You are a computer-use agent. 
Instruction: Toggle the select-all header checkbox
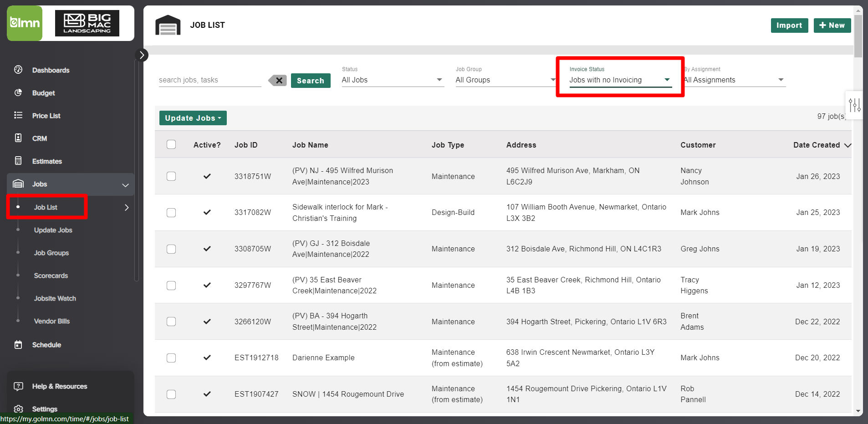click(171, 144)
